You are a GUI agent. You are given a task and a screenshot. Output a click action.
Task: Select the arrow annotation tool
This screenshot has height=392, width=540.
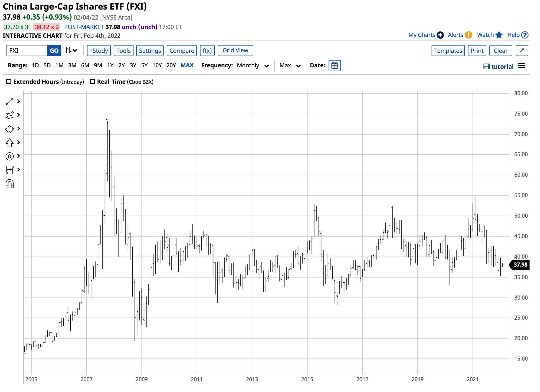tap(10, 143)
